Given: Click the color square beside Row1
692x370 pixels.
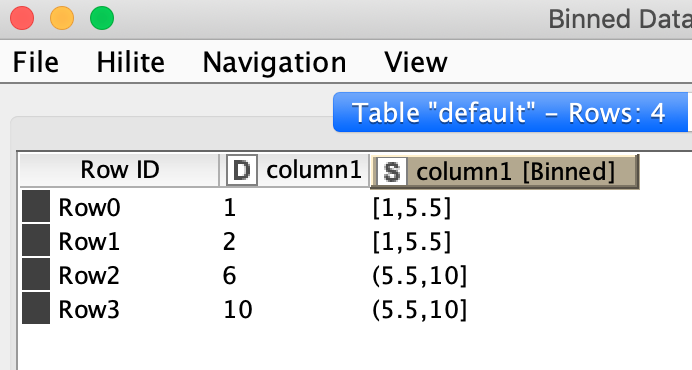Looking at the screenshot, I should (36, 240).
